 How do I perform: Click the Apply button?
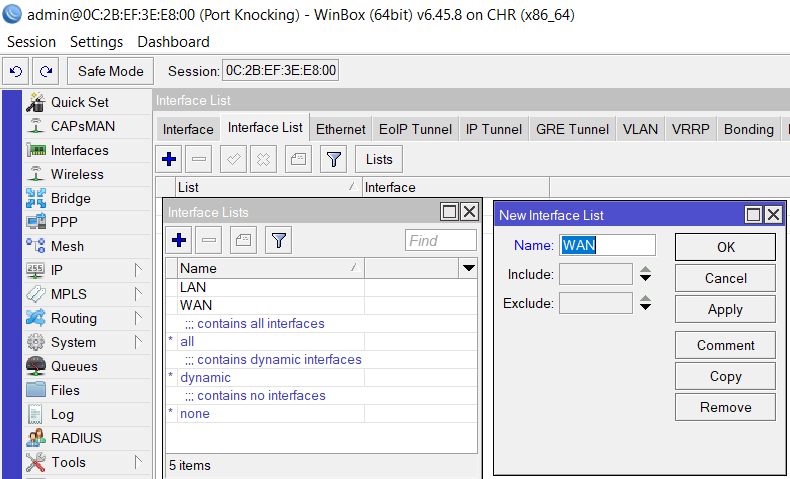(725, 309)
